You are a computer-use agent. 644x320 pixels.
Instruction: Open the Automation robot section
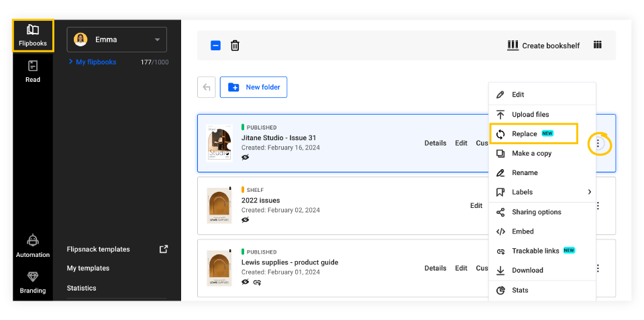[33, 246]
